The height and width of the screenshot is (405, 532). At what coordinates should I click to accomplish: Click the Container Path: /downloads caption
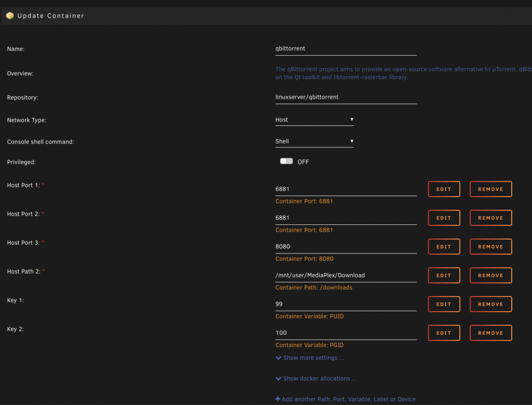pos(314,288)
